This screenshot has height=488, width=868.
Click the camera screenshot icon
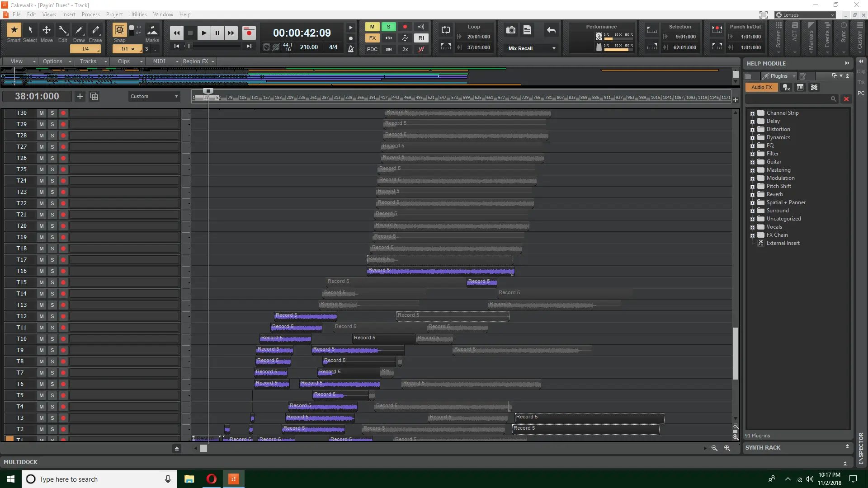coord(511,30)
